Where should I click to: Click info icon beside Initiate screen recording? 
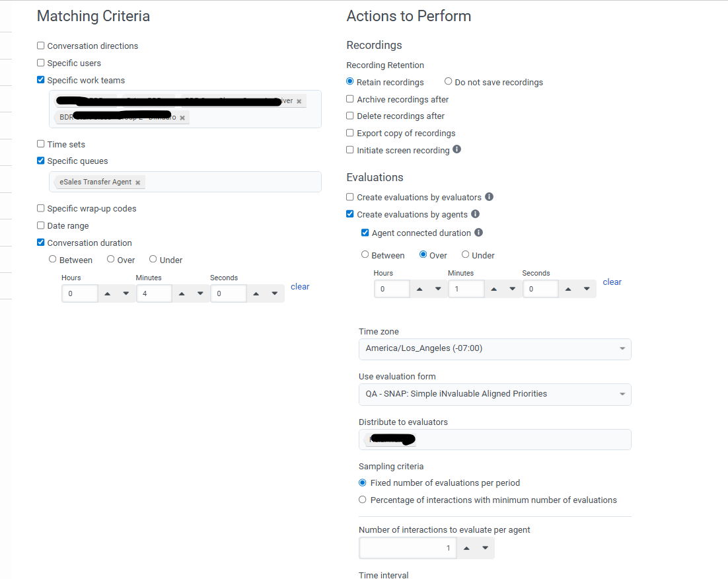pos(457,149)
